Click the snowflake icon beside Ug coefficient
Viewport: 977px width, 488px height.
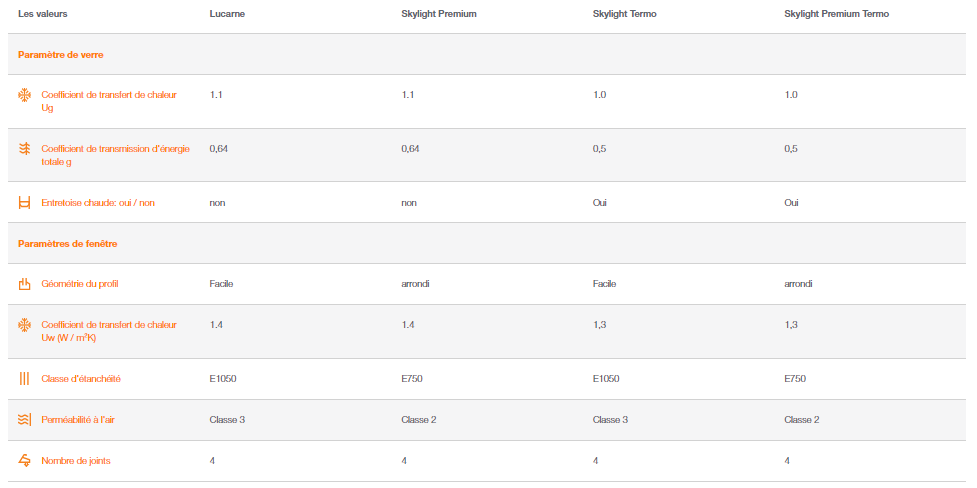24,95
